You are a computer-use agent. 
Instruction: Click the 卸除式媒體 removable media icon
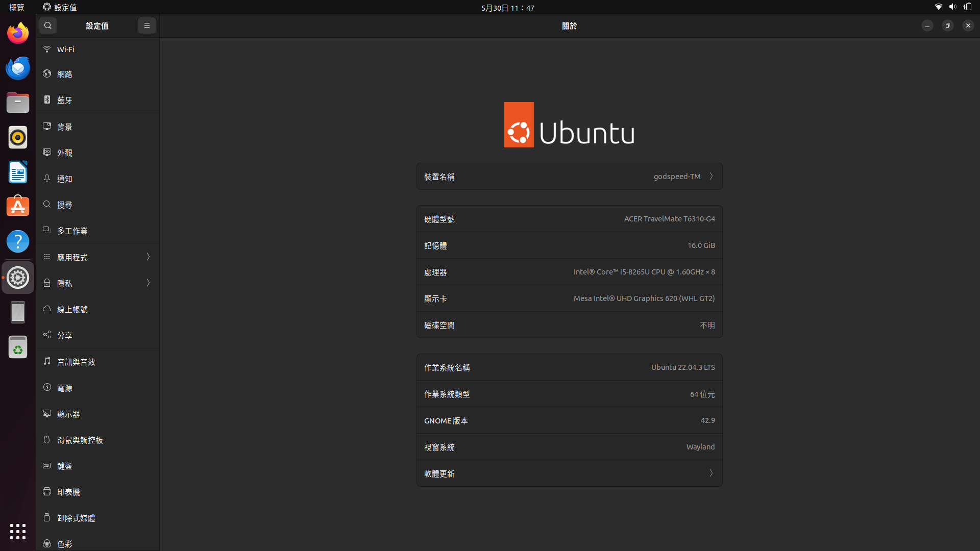point(47,517)
